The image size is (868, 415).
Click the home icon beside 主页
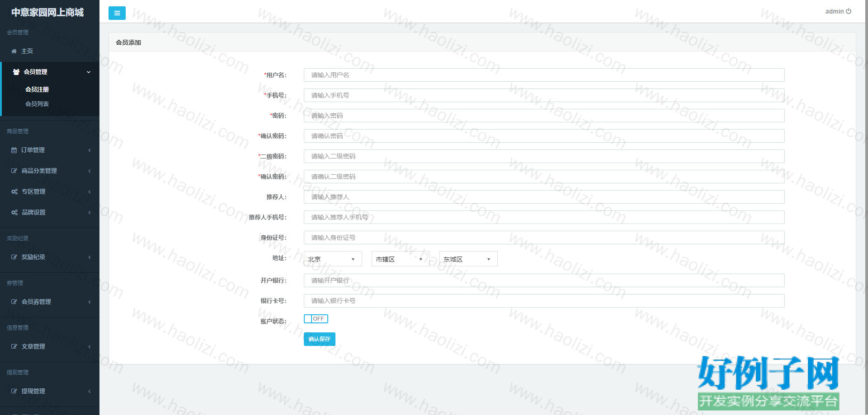point(14,51)
